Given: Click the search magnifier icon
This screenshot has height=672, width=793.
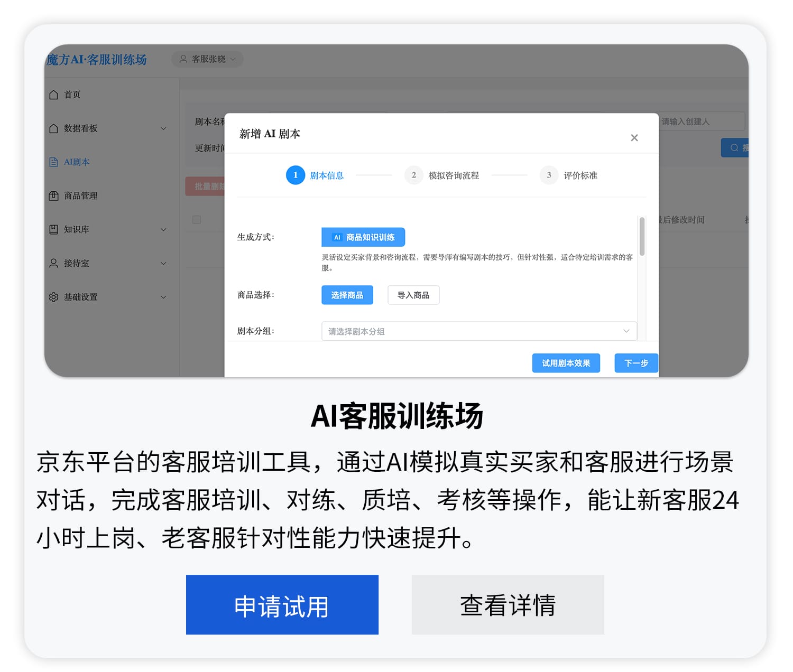Looking at the screenshot, I should [x=735, y=148].
